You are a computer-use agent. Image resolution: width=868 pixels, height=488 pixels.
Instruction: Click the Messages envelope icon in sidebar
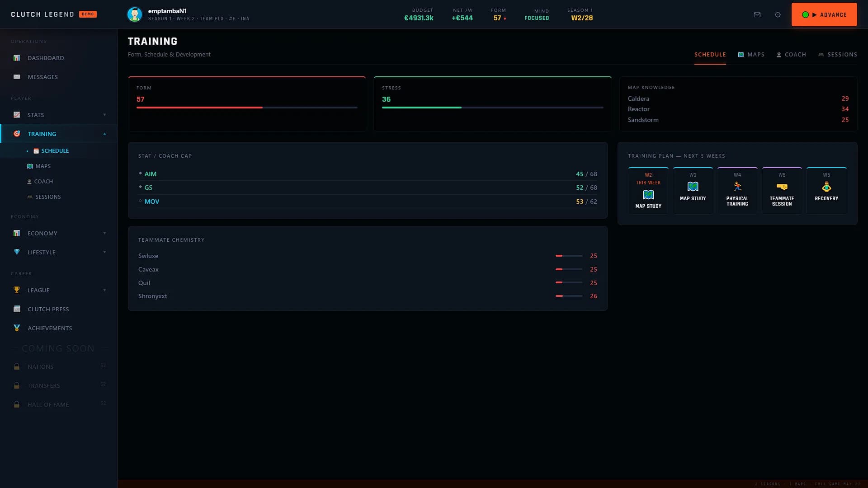tap(17, 77)
